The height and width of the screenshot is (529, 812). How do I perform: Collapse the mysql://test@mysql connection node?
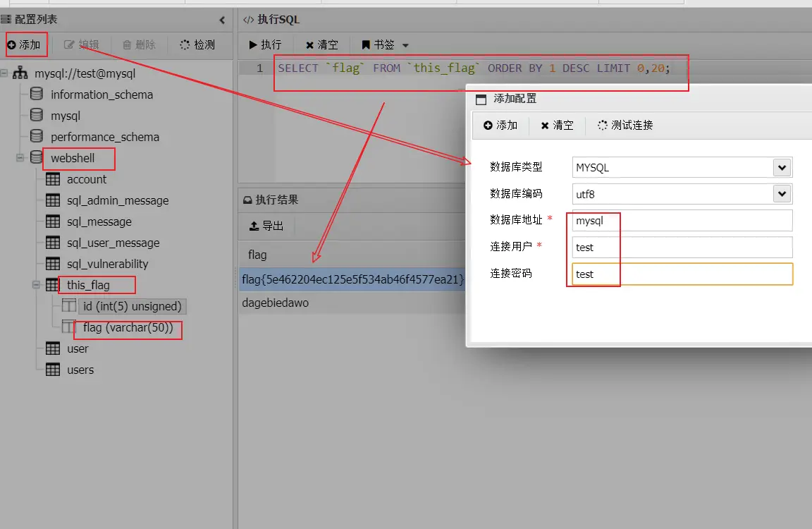point(4,73)
